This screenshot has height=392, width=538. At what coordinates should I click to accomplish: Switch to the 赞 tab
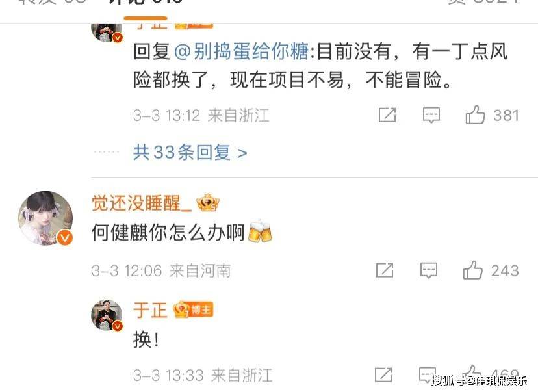pos(484,3)
